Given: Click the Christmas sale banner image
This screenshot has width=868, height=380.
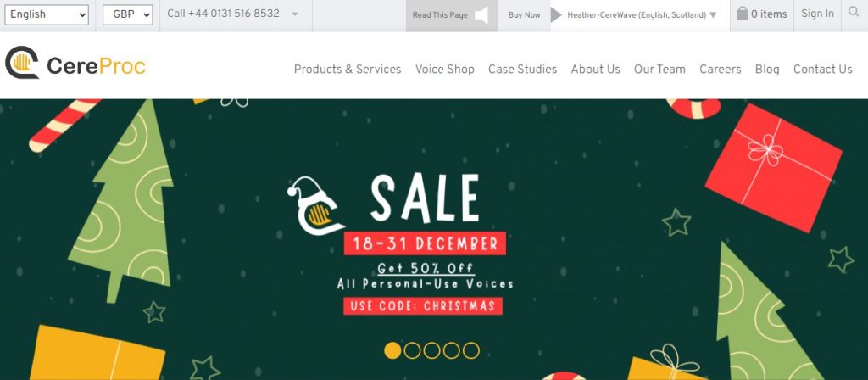Looking at the screenshot, I should (434, 239).
